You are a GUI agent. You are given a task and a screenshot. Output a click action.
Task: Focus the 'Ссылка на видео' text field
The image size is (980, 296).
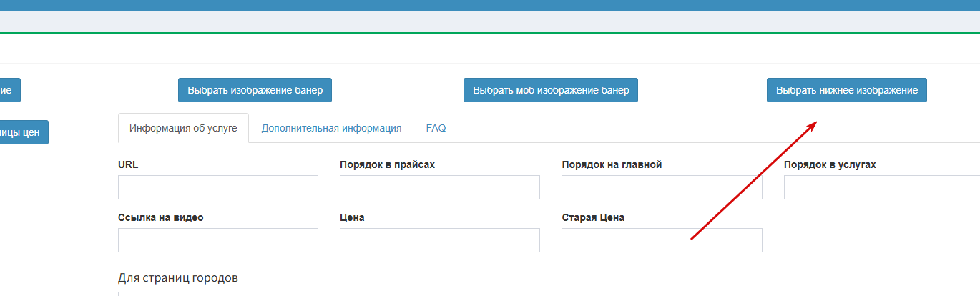(x=217, y=240)
